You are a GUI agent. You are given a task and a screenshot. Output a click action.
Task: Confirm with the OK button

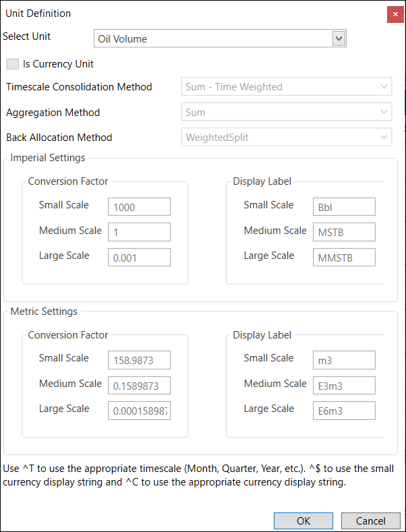click(303, 521)
